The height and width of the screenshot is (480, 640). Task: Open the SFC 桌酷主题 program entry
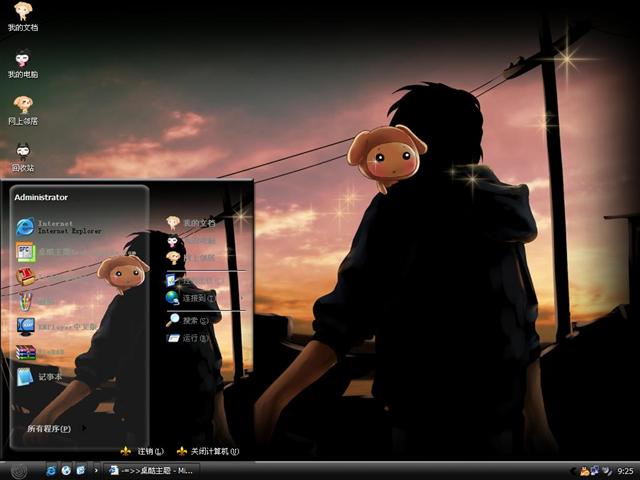(x=53, y=252)
